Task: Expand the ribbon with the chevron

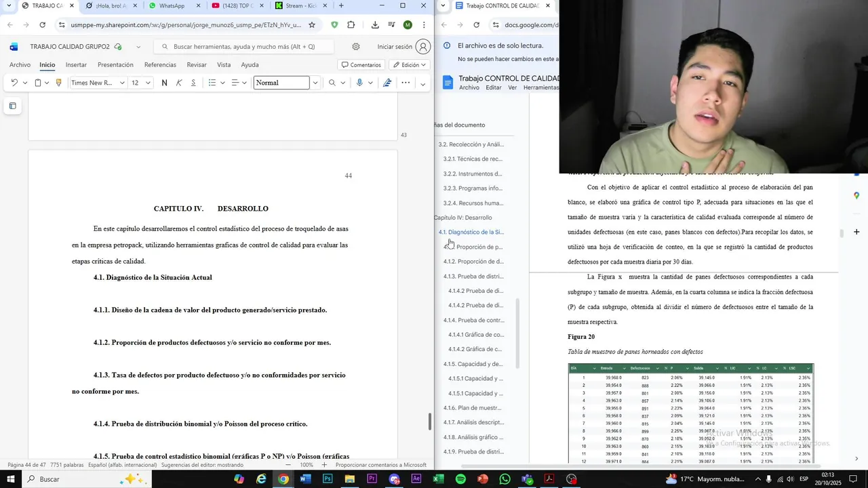Action: (x=423, y=84)
